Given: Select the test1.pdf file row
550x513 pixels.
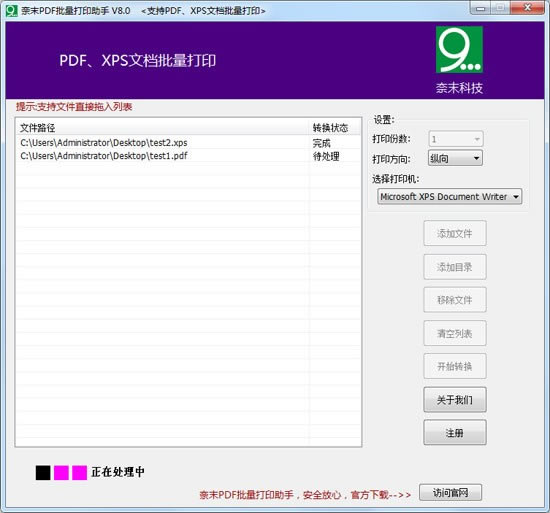Looking at the screenshot, I should click(x=188, y=155).
